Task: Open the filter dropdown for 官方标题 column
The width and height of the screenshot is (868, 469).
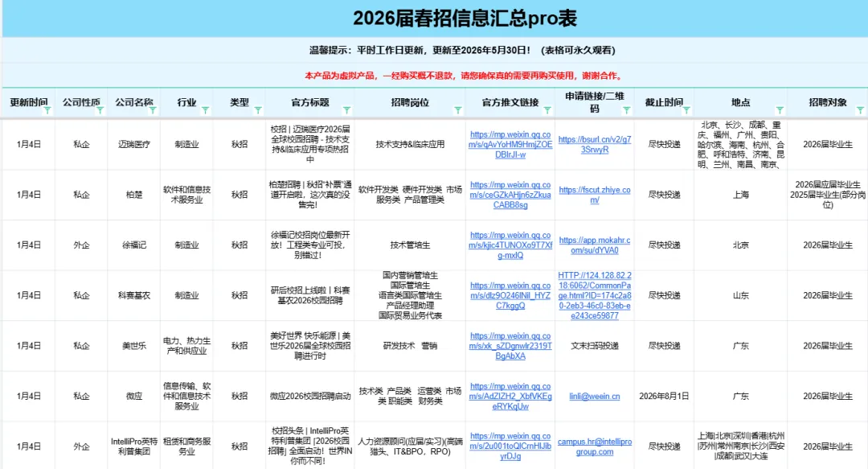Action: point(347,110)
